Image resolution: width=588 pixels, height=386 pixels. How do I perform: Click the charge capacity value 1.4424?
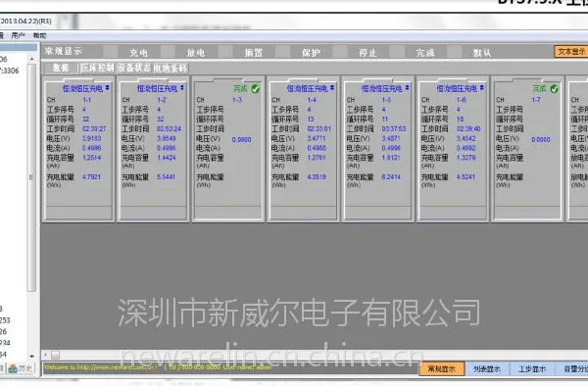[x=167, y=158]
